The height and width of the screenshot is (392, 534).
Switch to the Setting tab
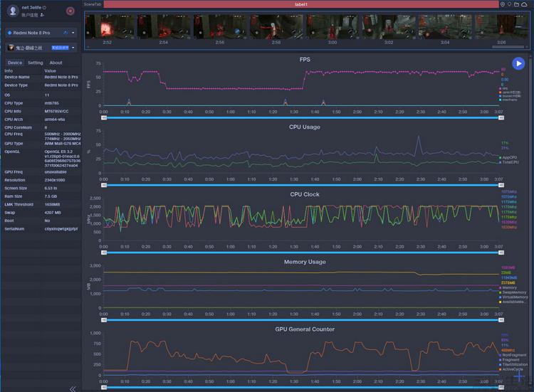(35, 63)
